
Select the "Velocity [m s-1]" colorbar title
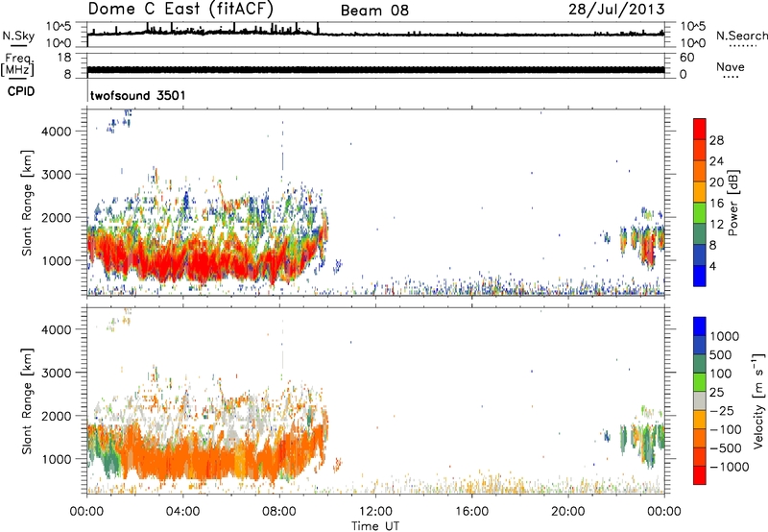coord(759,400)
